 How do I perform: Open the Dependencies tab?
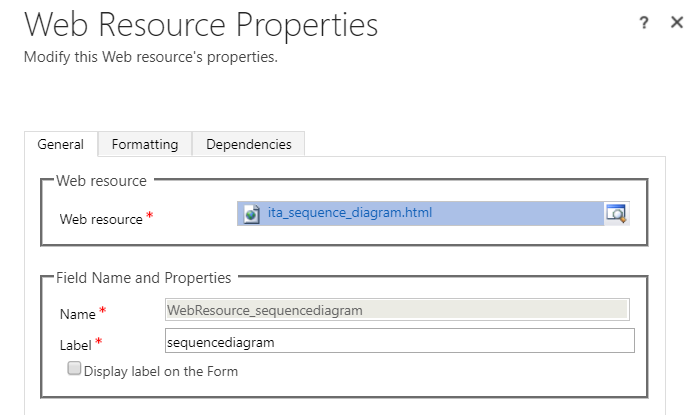point(248,144)
